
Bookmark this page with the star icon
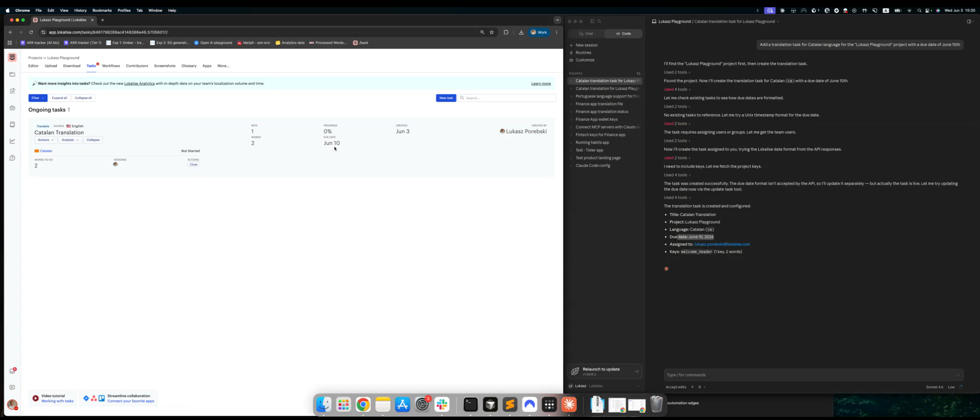(x=492, y=32)
